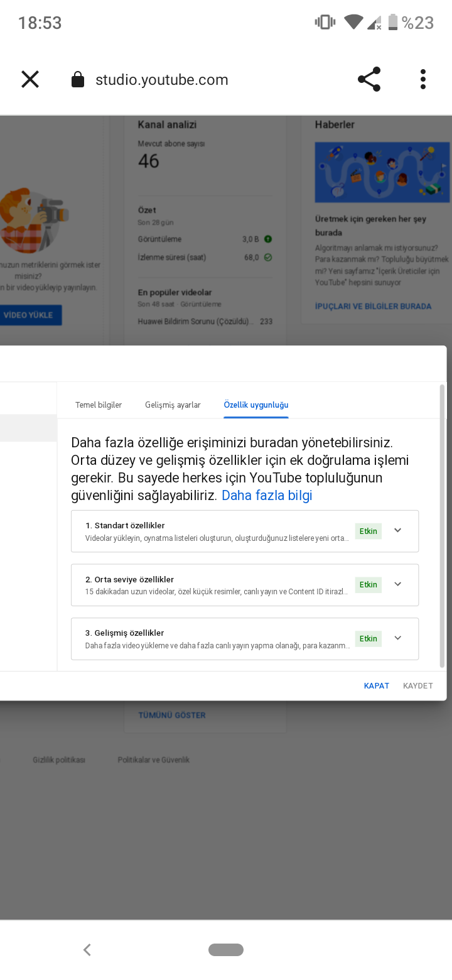Click subscriber count 46
Viewport: 452px width, 980px height.
(x=149, y=161)
